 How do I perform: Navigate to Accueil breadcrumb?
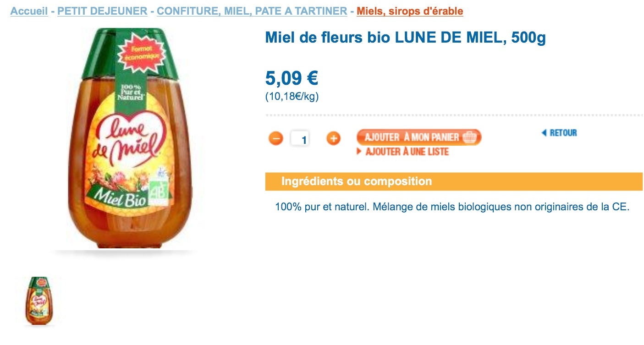29,11
